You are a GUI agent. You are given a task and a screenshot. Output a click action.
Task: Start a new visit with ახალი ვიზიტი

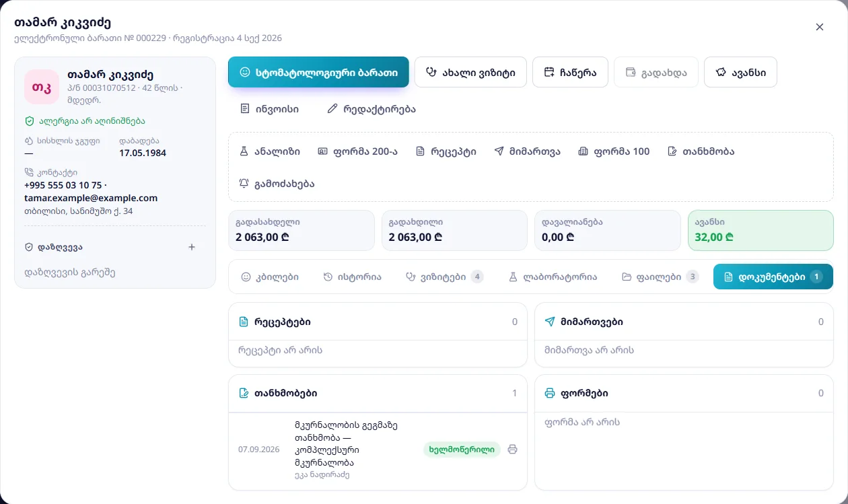[471, 72]
